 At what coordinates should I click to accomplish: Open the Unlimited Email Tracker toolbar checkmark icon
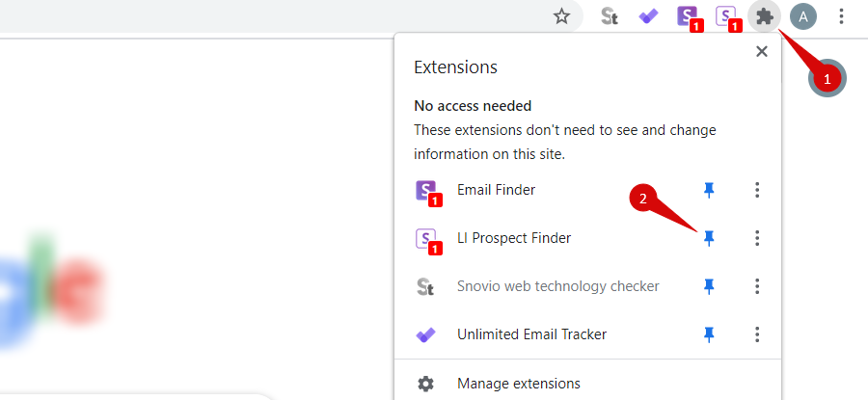click(x=648, y=17)
